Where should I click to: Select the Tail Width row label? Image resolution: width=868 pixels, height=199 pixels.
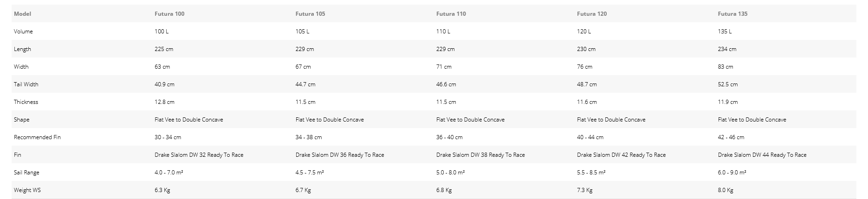26,84
